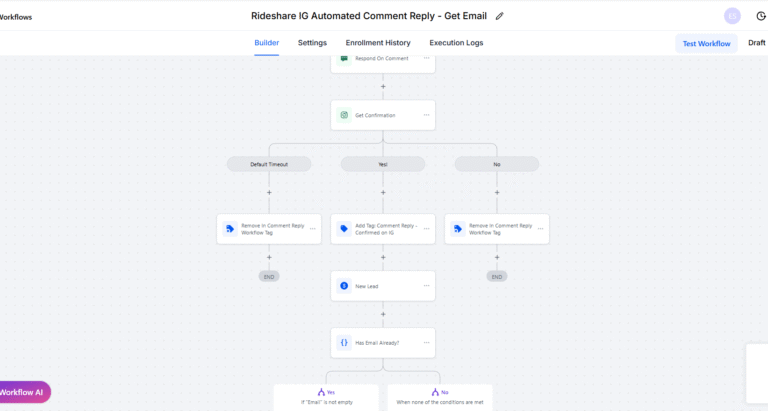This screenshot has width=768, height=411.
Task: Add a step below New Lead
Action: click(383, 314)
